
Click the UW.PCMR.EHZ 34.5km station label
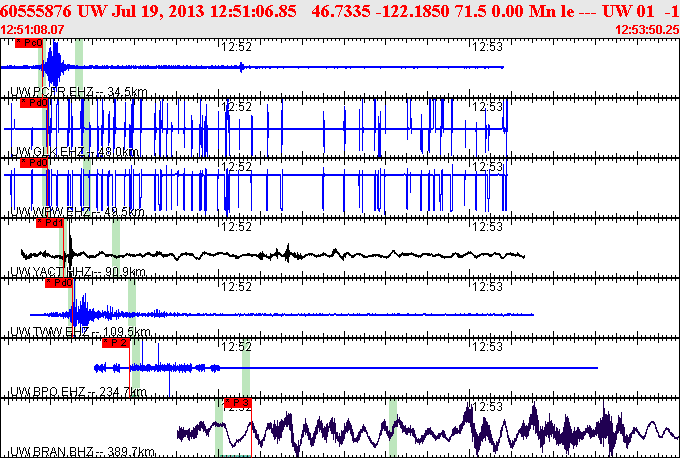click(70, 92)
